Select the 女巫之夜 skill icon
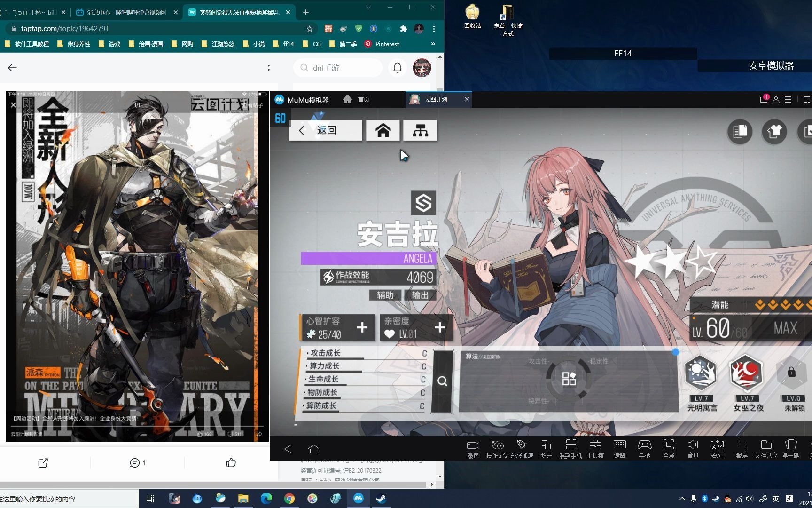This screenshot has width=812, height=508. [747, 374]
